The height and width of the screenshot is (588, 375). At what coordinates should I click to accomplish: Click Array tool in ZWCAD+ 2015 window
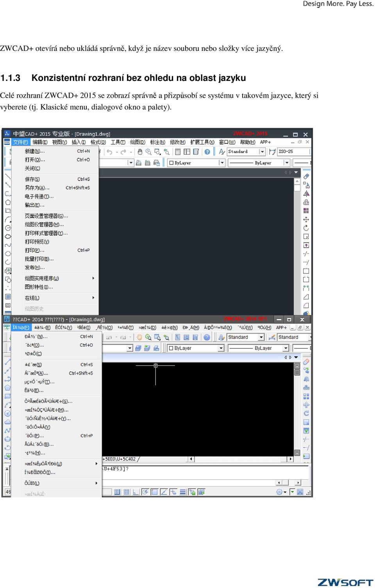click(x=306, y=211)
